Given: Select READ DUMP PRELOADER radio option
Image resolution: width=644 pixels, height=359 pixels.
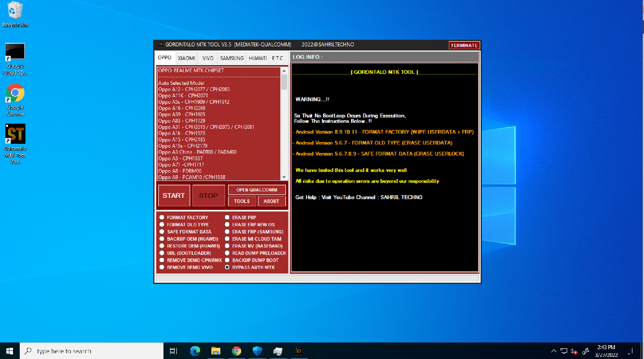Looking at the screenshot, I should tap(255, 253).
